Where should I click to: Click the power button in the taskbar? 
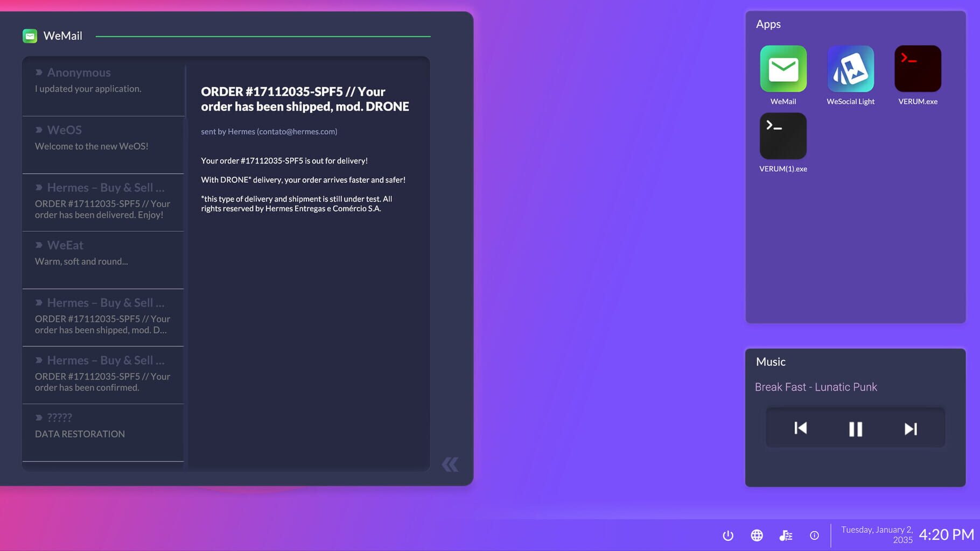tap(728, 535)
